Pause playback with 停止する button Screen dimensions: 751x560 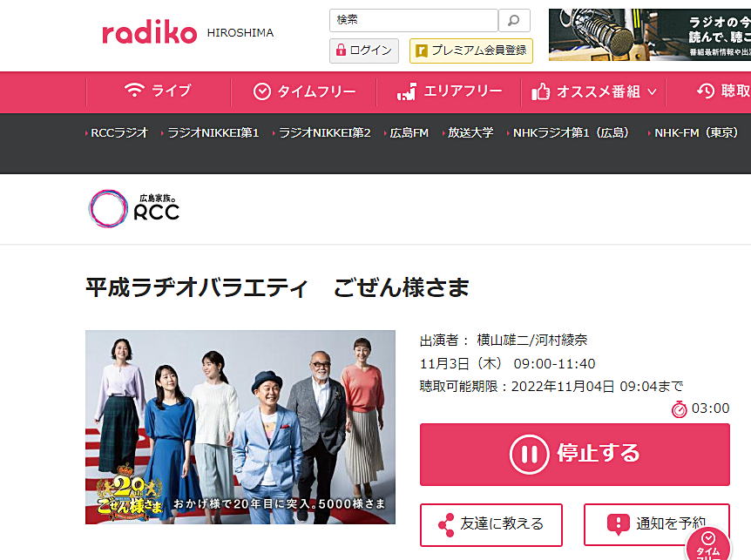[575, 455]
